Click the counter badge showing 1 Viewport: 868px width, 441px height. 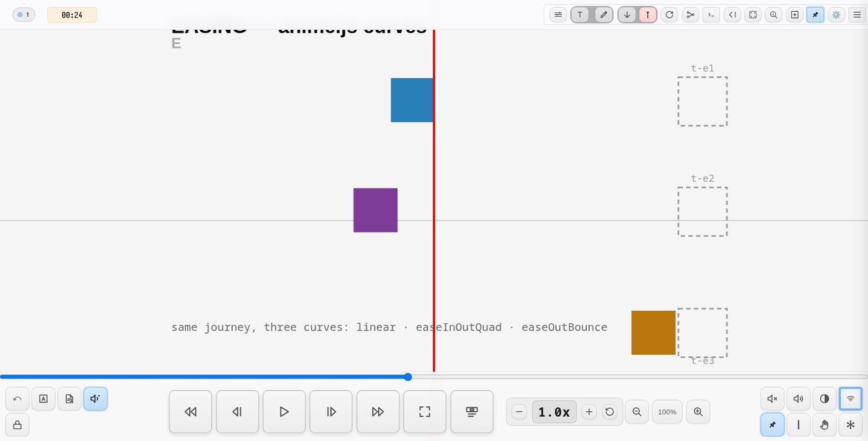click(x=24, y=15)
